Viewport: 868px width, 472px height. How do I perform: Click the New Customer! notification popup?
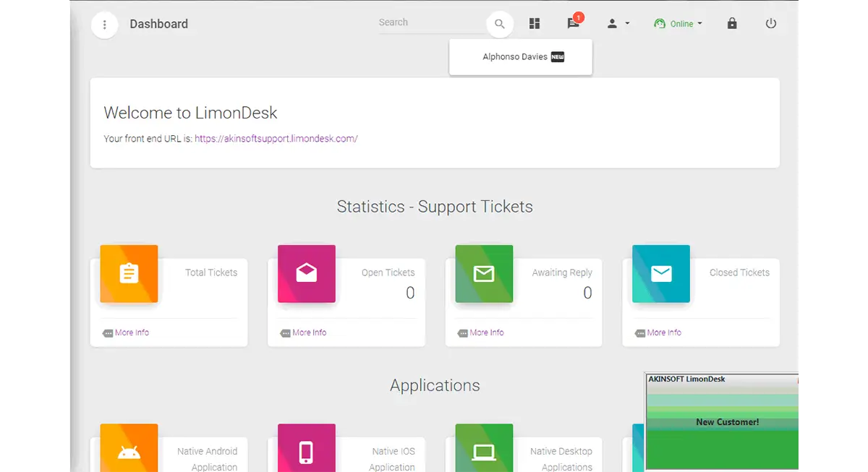(x=722, y=422)
